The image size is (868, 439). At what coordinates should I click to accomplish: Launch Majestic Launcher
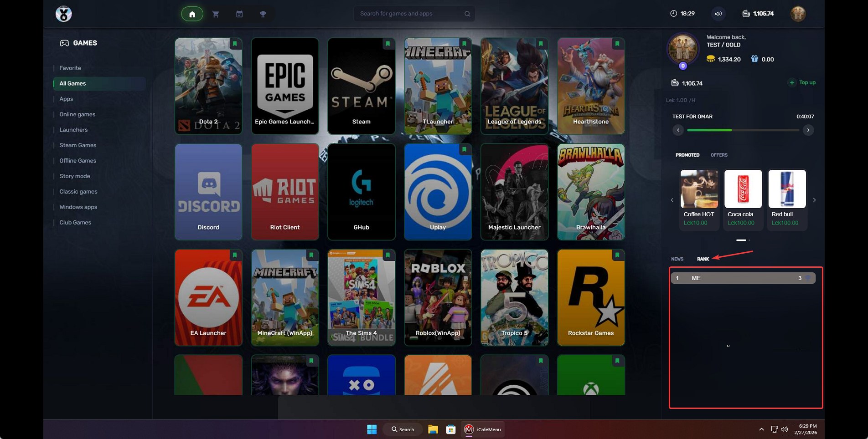[x=515, y=192]
